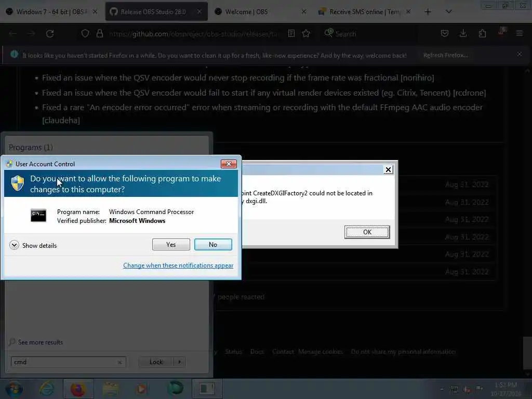Click the Windows Command Processor icon

[38, 216]
